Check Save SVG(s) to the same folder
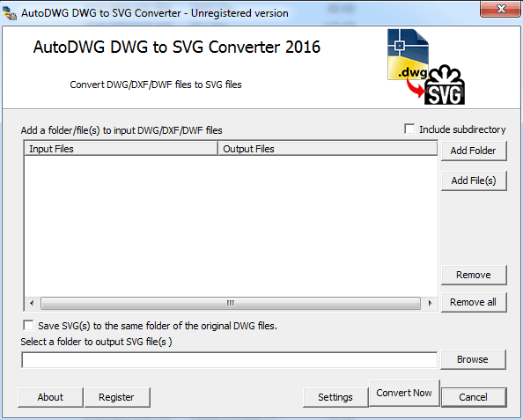The image size is (523, 420). (28, 325)
